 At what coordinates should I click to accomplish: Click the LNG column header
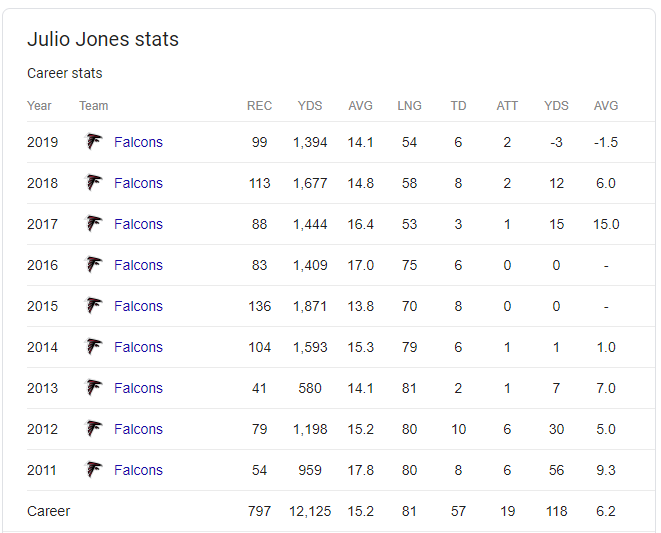pyautogui.click(x=409, y=105)
